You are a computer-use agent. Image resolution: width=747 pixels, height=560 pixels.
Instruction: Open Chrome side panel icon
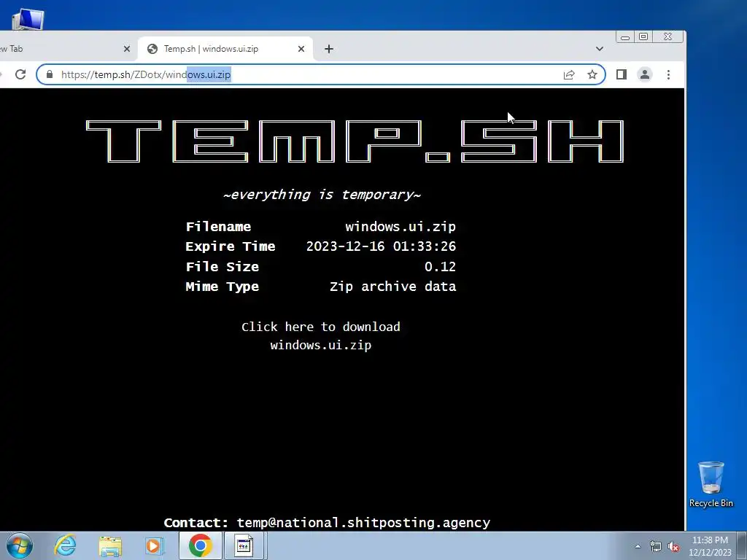(622, 74)
